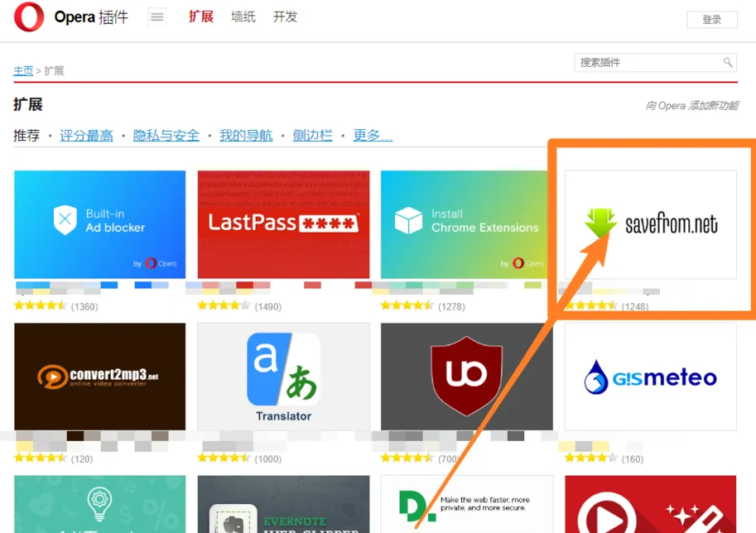Switch to the 墙纸 tab
This screenshot has width=756, height=533.
point(243,17)
